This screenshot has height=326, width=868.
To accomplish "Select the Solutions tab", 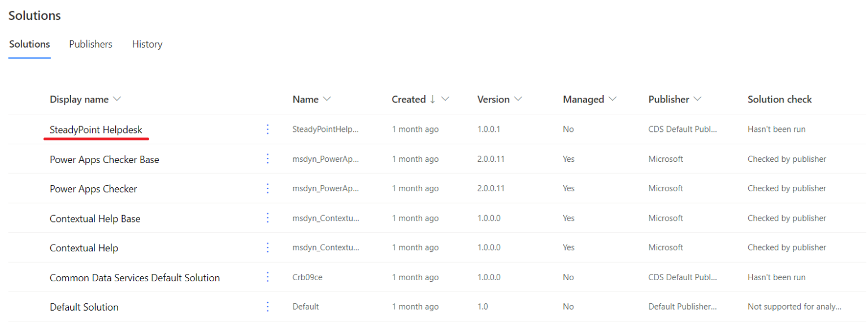I will tap(29, 44).
